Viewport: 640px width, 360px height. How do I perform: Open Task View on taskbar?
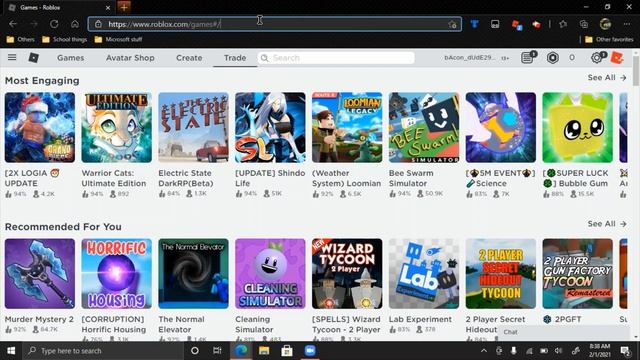click(217, 351)
